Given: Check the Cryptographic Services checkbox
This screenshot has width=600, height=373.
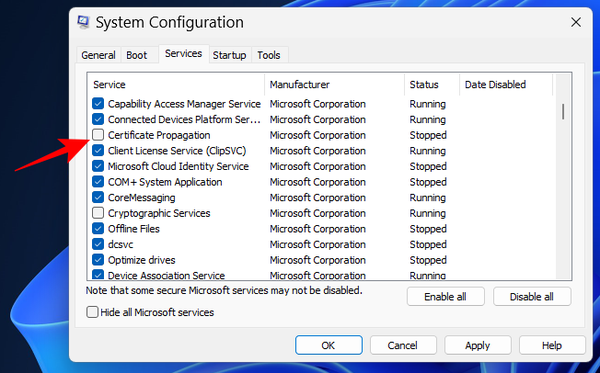Looking at the screenshot, I should [98, 213].
